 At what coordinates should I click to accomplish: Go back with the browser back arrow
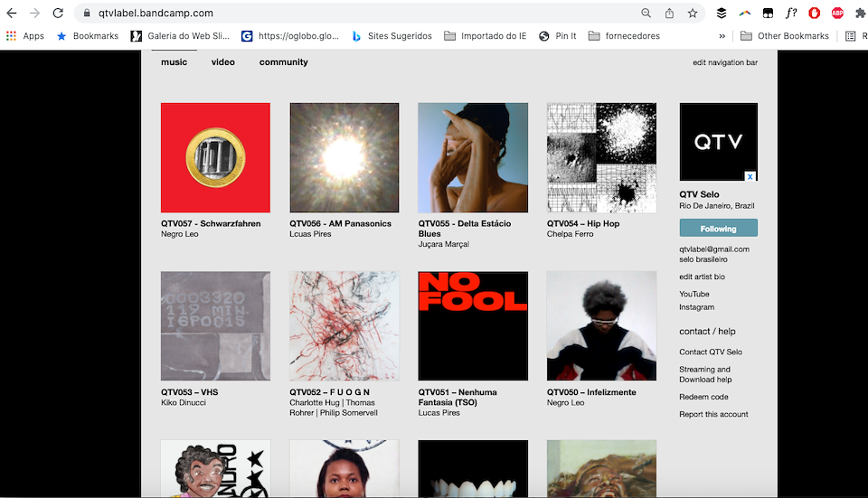point(11,14)
